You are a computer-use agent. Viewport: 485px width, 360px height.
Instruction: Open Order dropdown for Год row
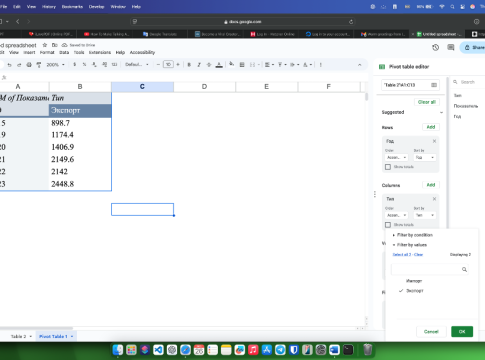click(396, 157)
